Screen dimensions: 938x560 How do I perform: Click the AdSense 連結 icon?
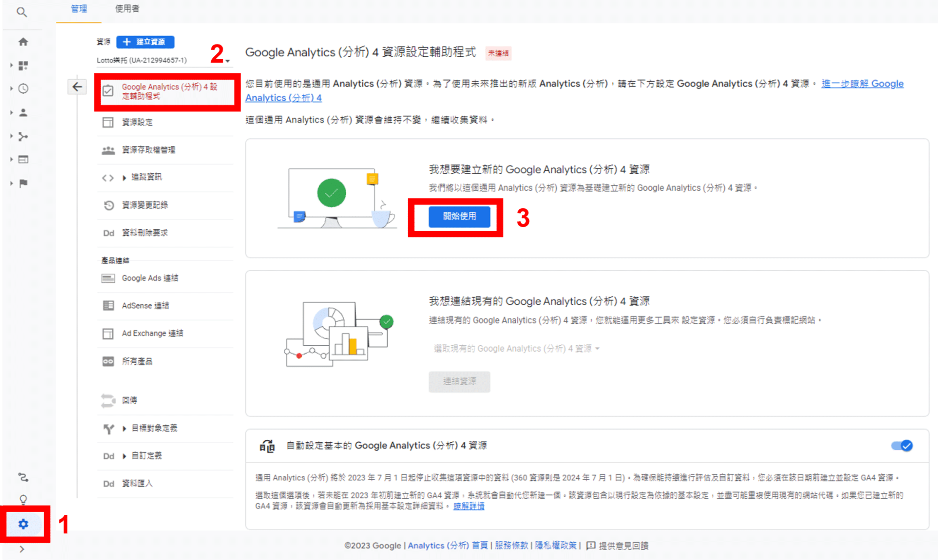108,306
